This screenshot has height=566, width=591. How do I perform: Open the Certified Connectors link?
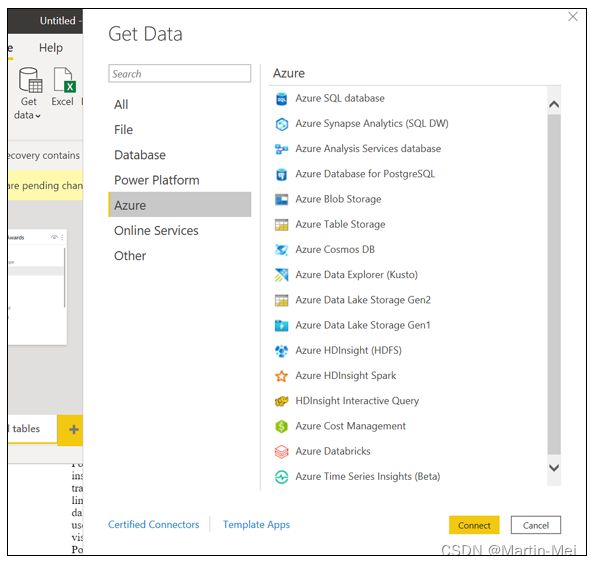(153, 525)
